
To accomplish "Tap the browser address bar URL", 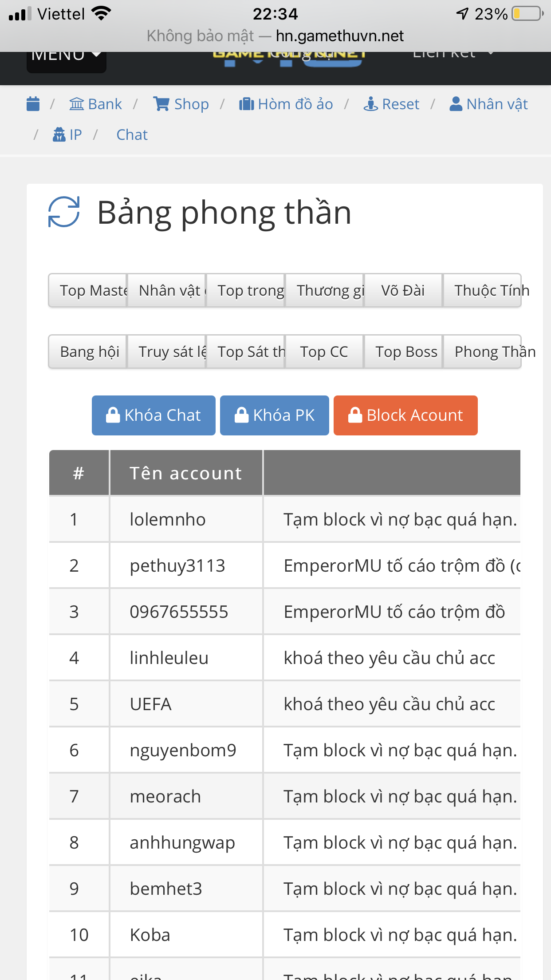I will pyautogui.click(x=339, y=36).
